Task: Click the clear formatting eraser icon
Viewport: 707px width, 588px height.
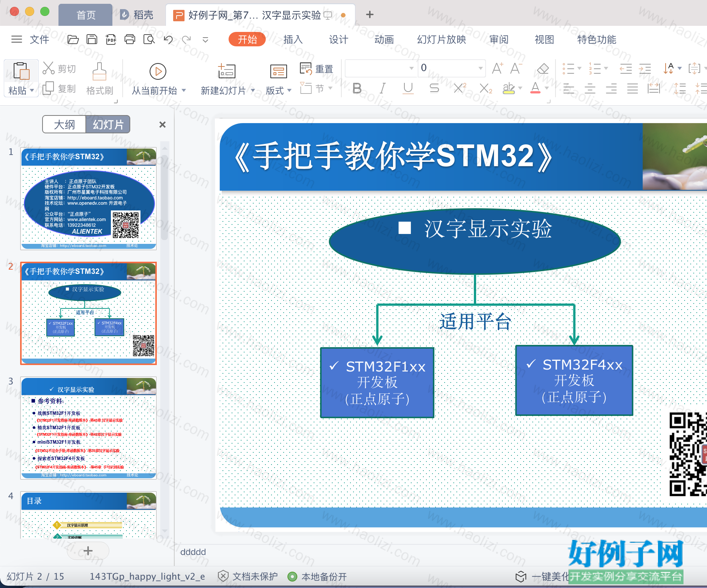Action: coord(543,69)
